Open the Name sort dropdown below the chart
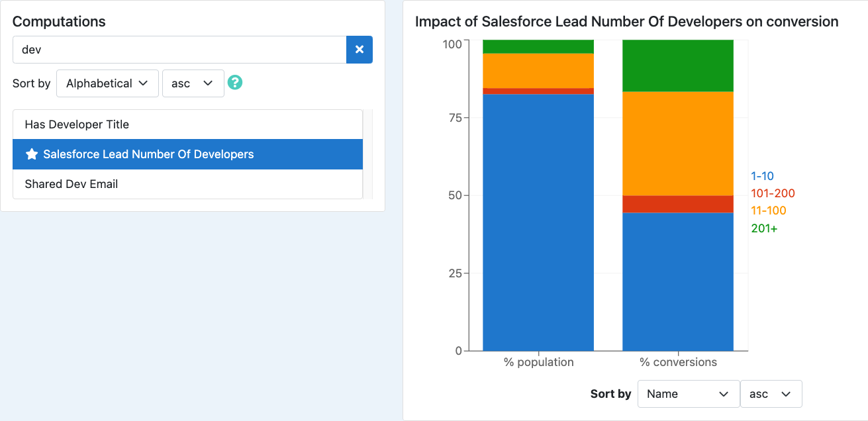 point(688,394)
